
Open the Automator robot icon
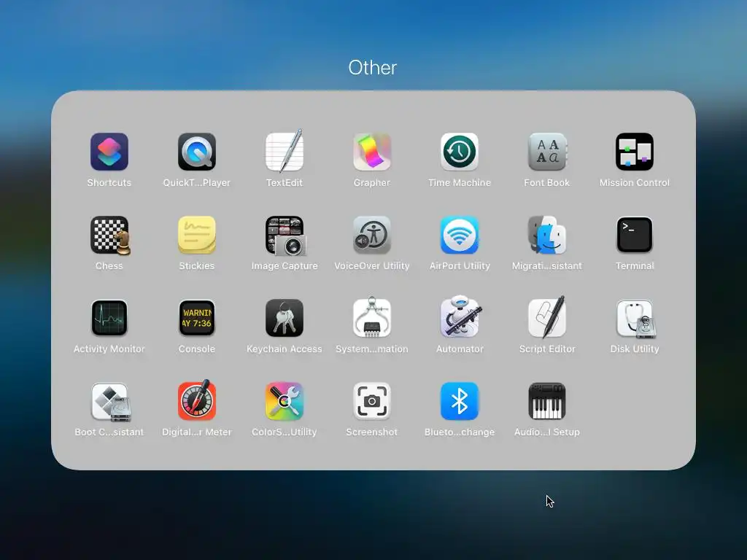click(461, 316)
